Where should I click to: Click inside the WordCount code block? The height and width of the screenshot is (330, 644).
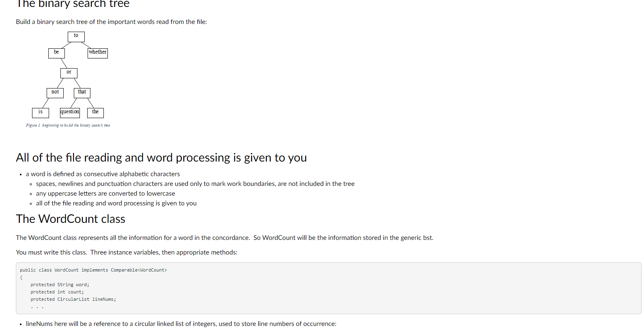(x=328, y=288)
